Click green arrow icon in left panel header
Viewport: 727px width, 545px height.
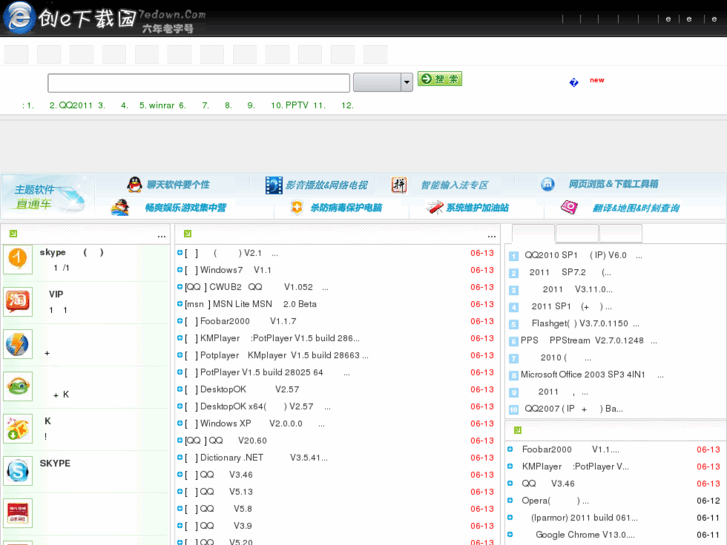pos(13,234)
